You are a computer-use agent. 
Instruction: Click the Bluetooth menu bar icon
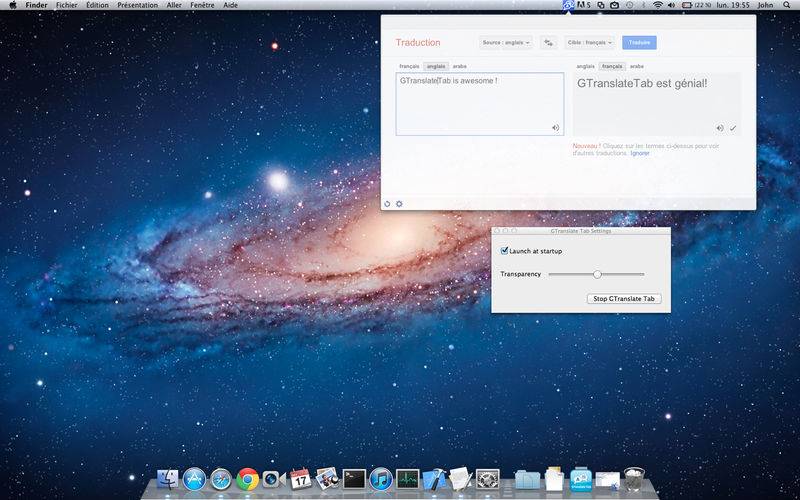point(644,5)
